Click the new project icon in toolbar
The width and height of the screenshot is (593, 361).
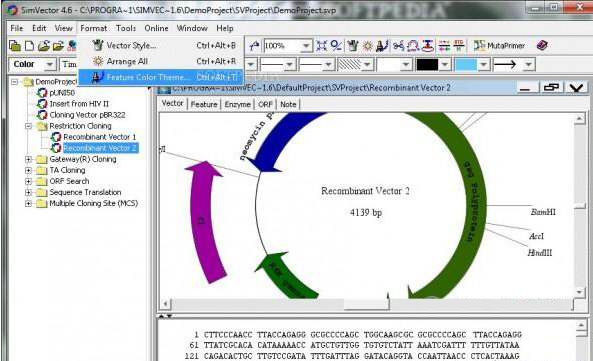pyautogui.click(x=14, y=46)
